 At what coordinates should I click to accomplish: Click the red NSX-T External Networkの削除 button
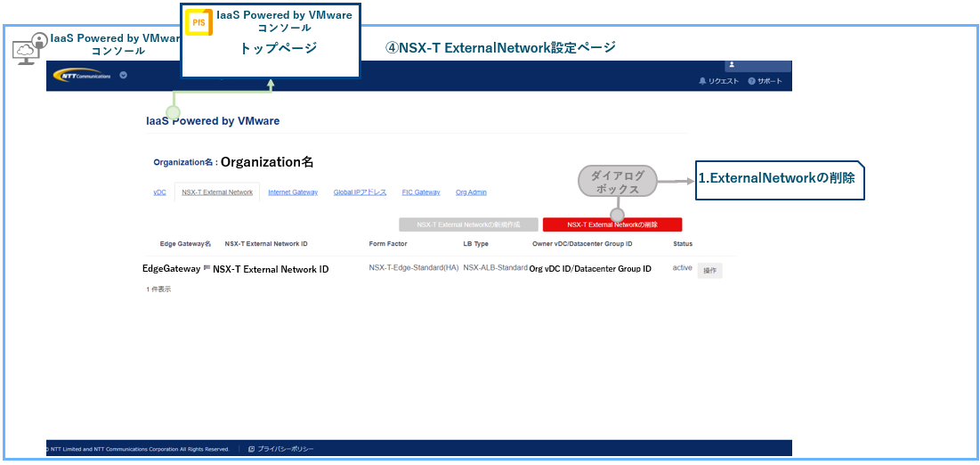pos(612,224)
